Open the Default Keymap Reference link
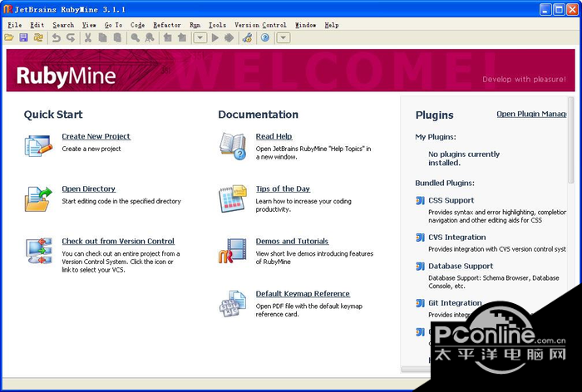Screen dimensions: 582x392 point(303,293)
